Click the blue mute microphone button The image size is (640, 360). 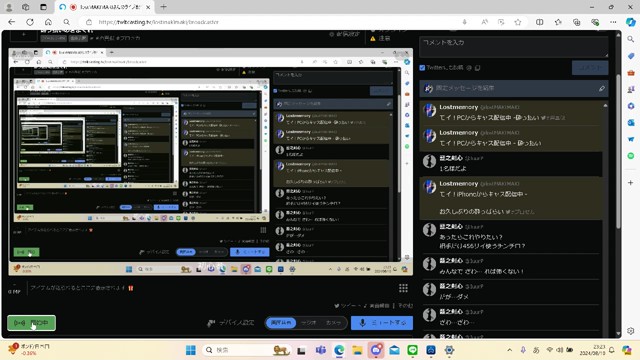(x=382, y=322)
